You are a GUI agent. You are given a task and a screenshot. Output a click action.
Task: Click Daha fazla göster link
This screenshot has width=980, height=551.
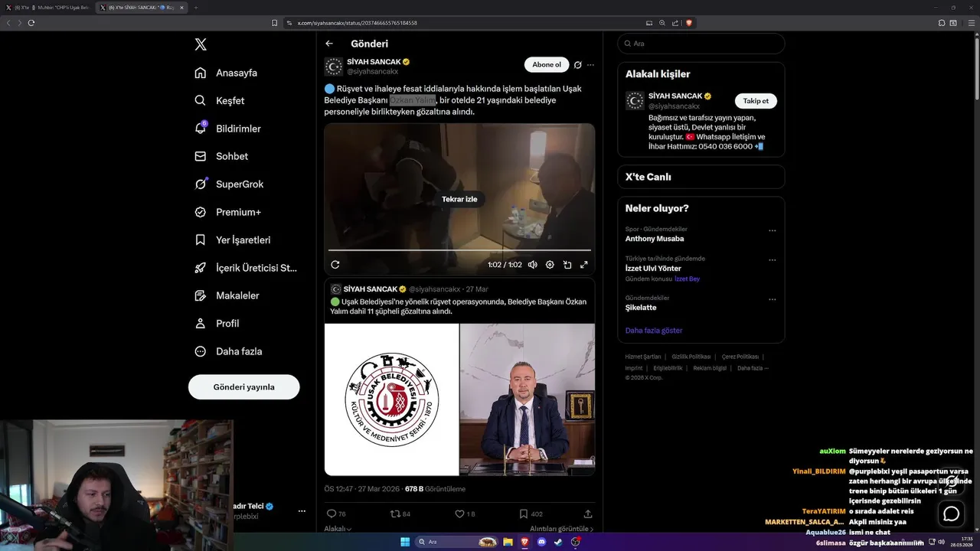tap(654, 331)
